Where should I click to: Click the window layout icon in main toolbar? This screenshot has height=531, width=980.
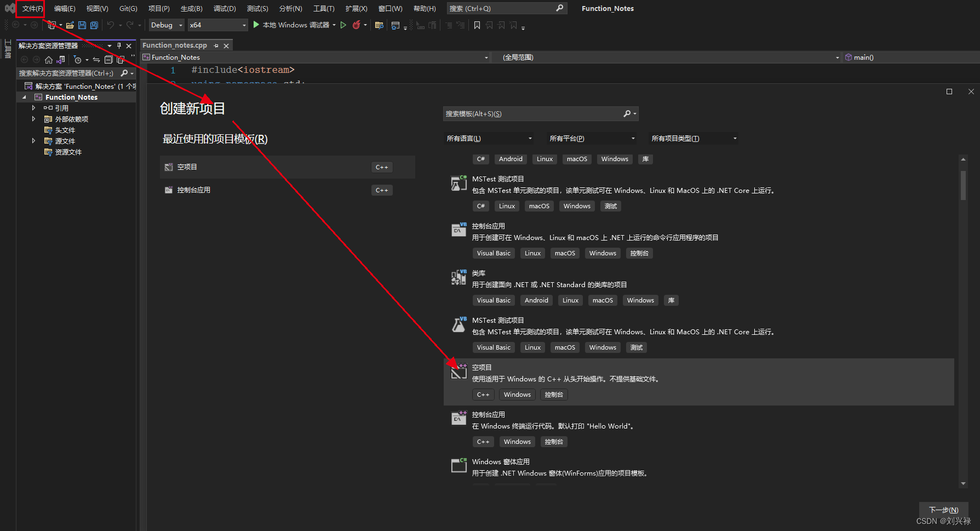396,25
